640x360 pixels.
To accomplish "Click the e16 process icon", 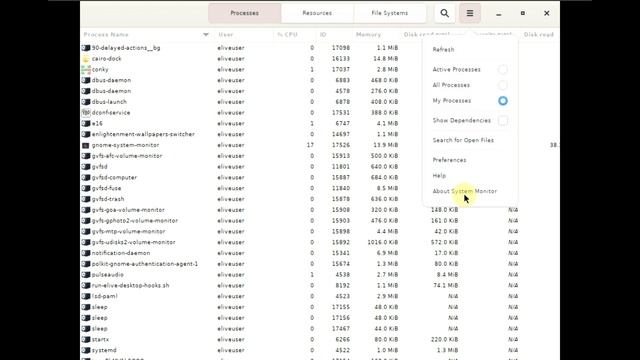I will click(x=86, y=123).
